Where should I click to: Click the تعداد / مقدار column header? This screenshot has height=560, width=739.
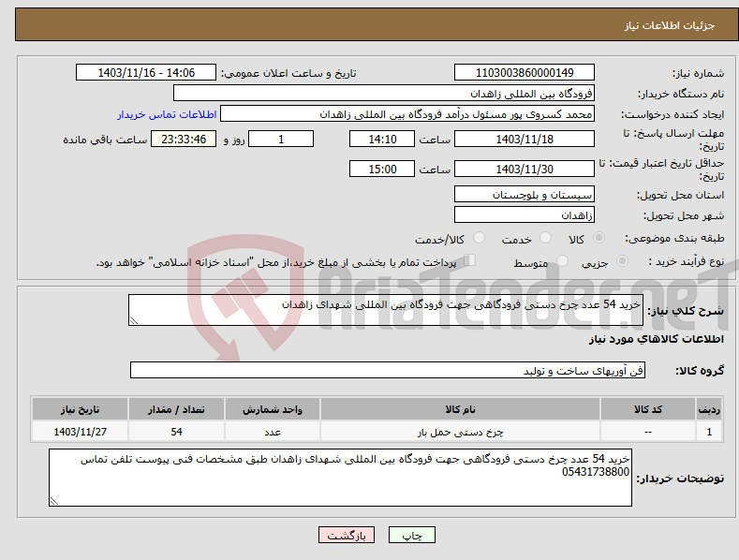[176, 409]
